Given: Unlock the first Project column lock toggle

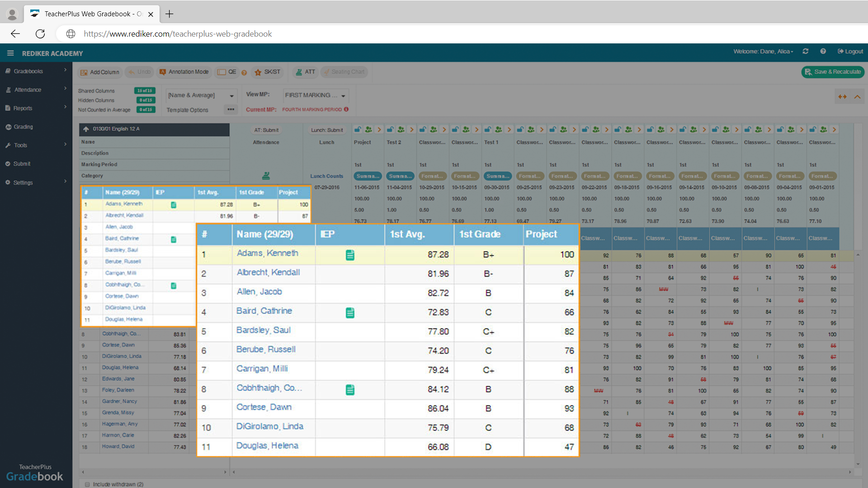Looking at the screenshot, I should pyautogui.click(x=357, y=129).
